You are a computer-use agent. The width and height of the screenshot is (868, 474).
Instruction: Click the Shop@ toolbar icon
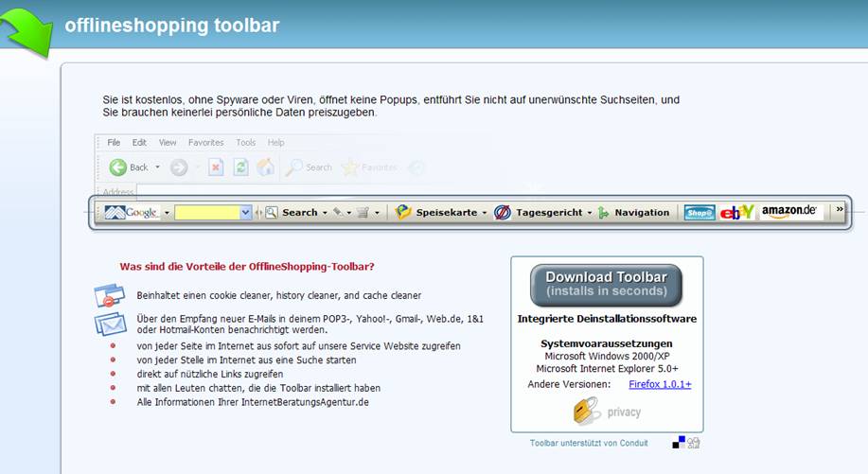700,212
